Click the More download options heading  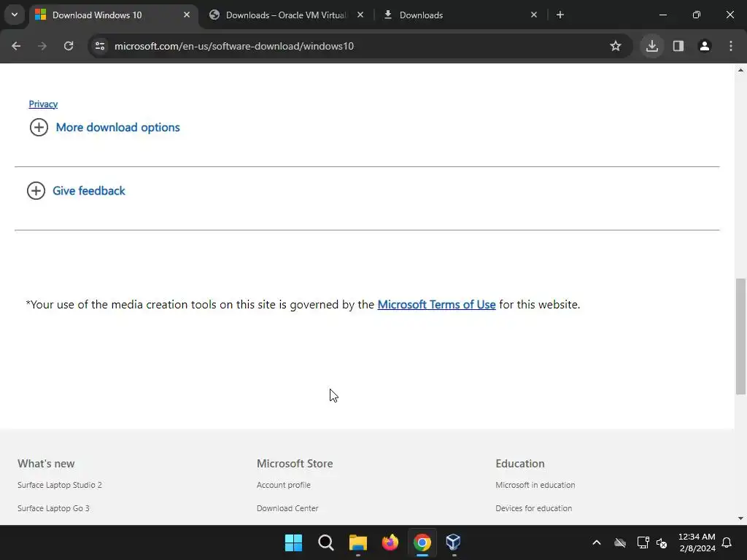click(x=117, y=127)
